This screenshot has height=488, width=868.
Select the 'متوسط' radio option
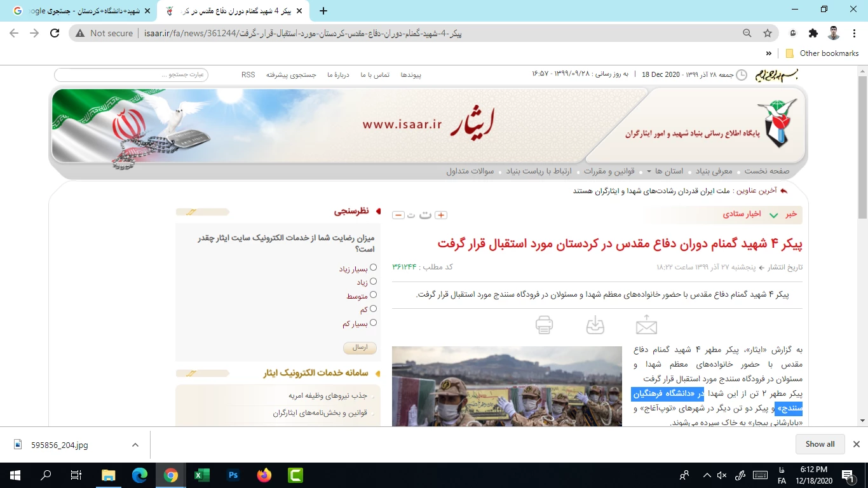coord(373,295)
